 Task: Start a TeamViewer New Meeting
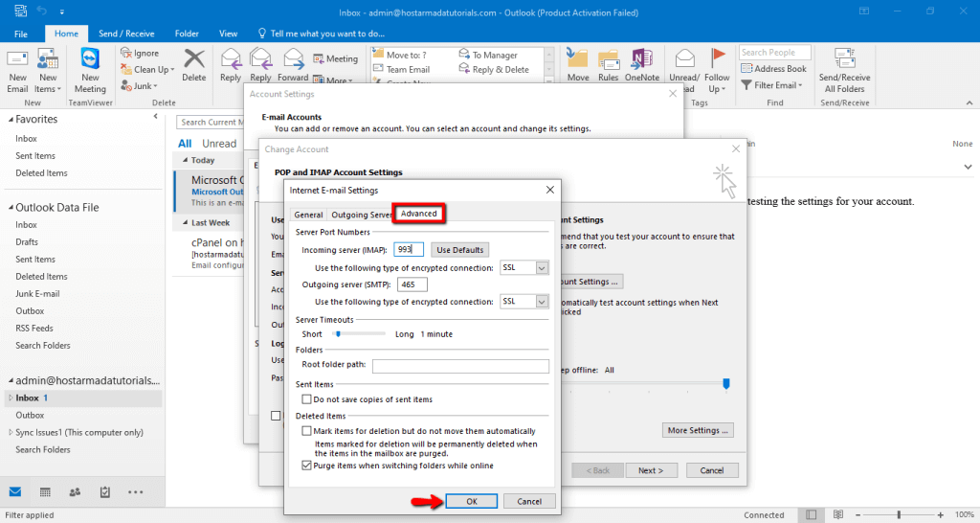click(x=90, y=72)
